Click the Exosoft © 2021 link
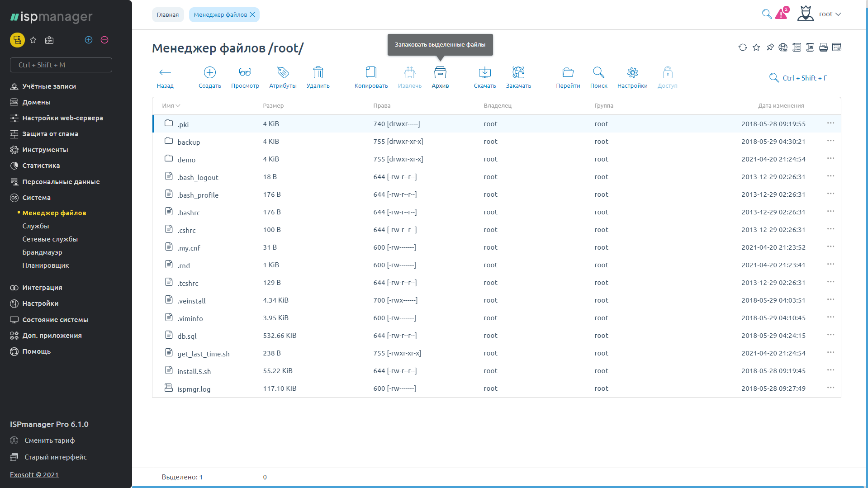The width and height of the screenshot is (868, 488). [34, 474]
